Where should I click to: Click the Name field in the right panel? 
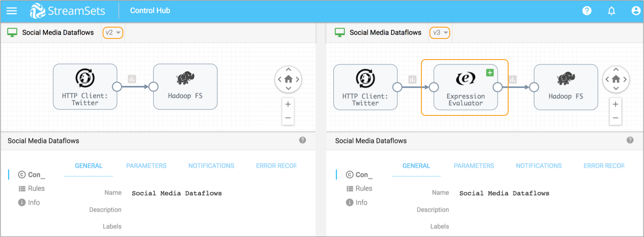504,193
